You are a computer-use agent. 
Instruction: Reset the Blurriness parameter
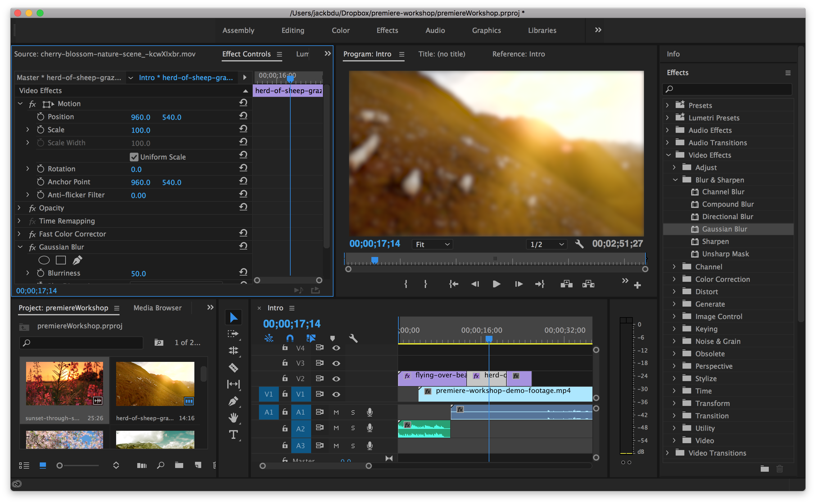(243, 272)
